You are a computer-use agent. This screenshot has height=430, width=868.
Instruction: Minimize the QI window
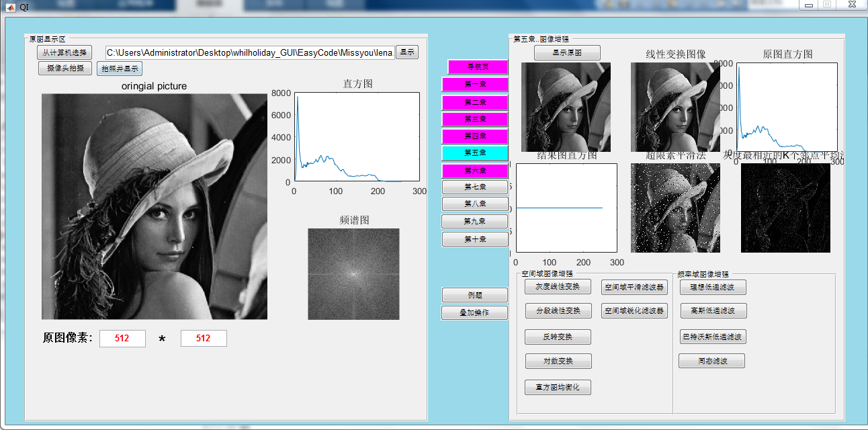[x=808, y=5]
